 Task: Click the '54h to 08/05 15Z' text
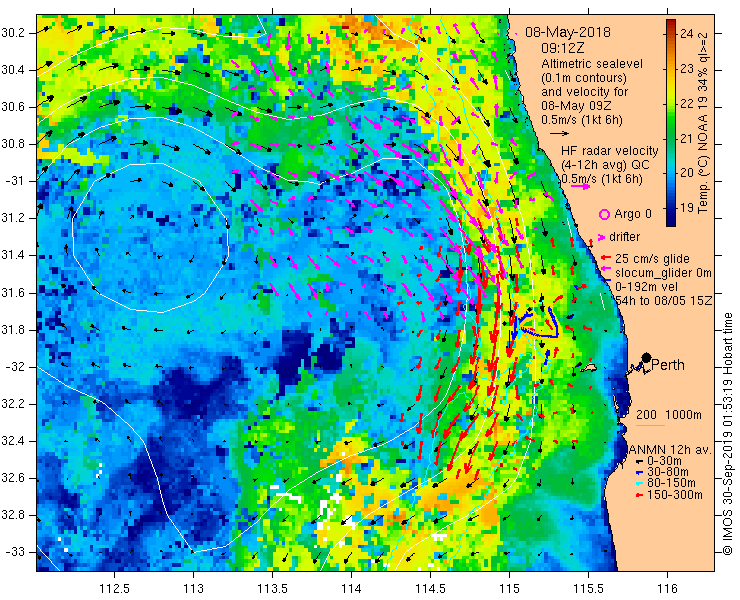point(663,301)
